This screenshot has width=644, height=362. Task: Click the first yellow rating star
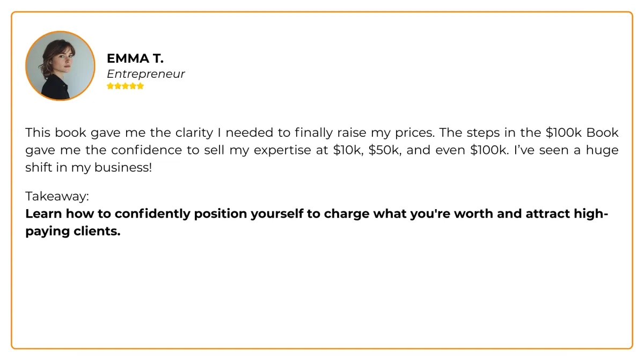(111, 86)
